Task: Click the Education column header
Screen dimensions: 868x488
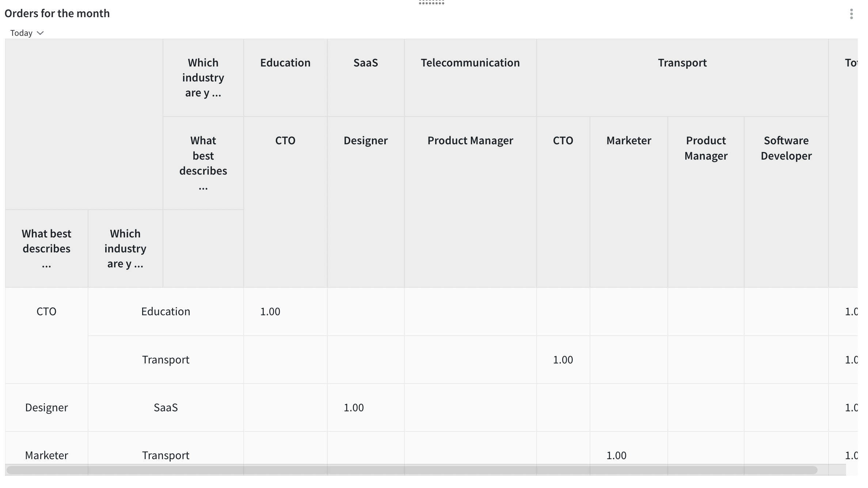Action: [285, 63]
